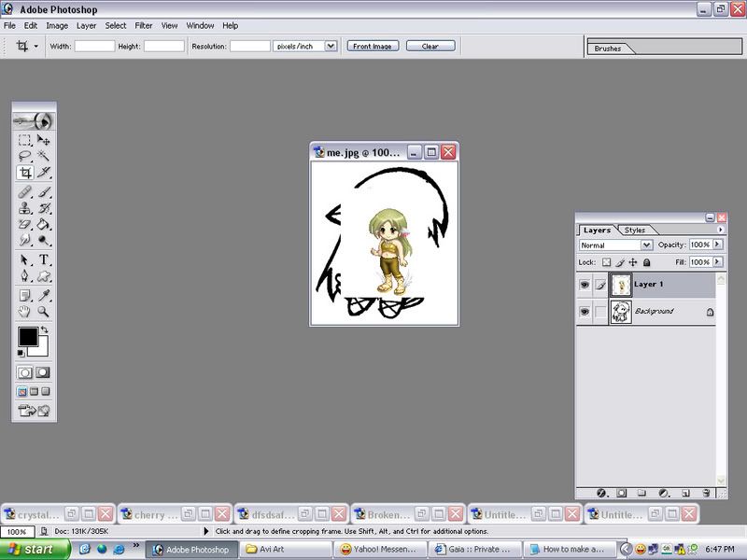
Task: Select standard screen mode button
Action: tap(21, 391)
